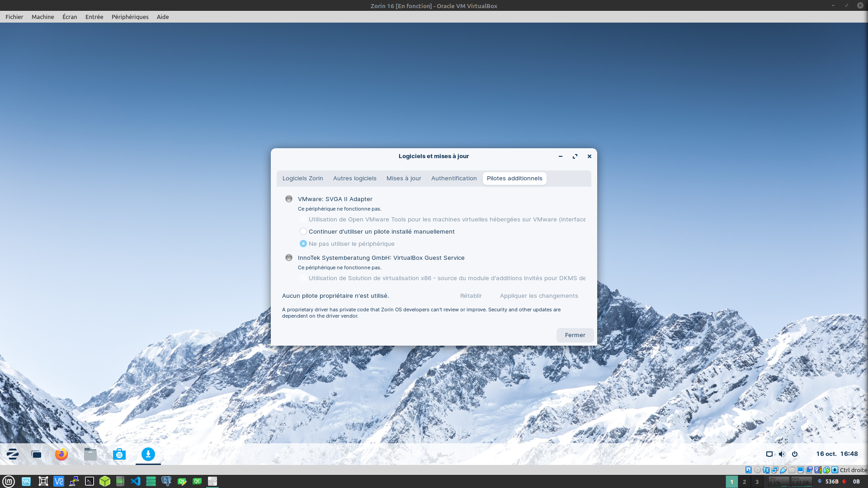The height and width of the screenshot is (488, 868).
Task: Open the Machine menu in VirtualBox
Action: pyautogui.click(x=42, y=17)
